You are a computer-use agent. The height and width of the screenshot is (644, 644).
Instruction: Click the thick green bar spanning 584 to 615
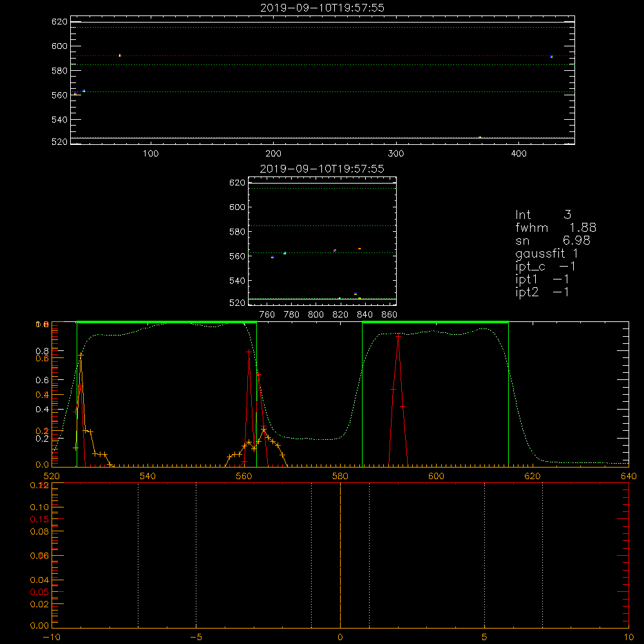[435, 322]
